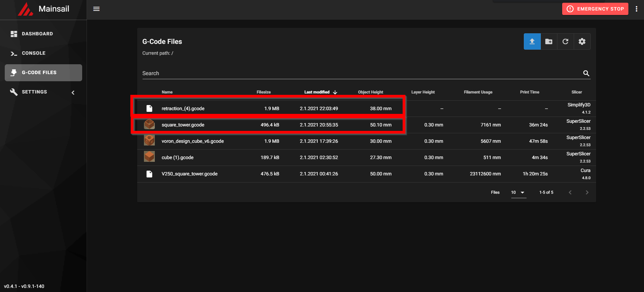Sort files by Name column

167,92
